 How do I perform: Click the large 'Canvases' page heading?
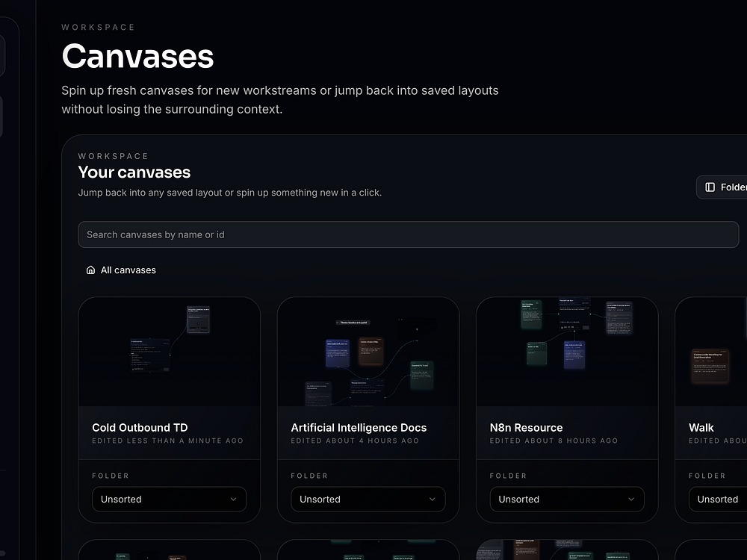(x=137, y=56)
